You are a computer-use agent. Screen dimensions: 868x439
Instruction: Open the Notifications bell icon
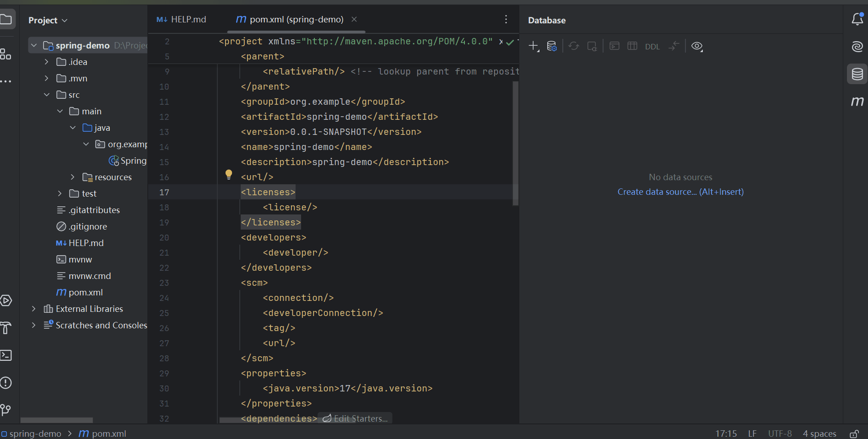coord(857,19)
